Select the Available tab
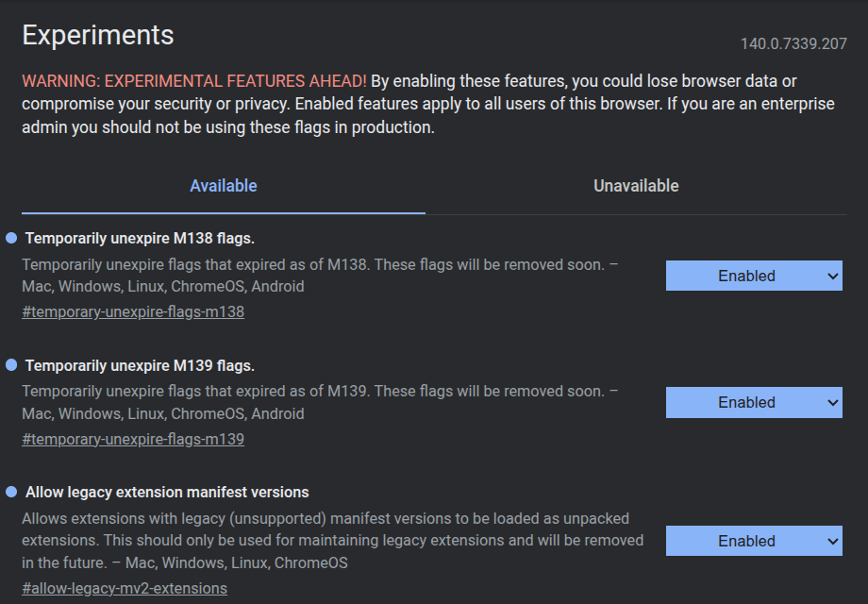The height and width of the screenshot is (604, 868). (x=223, y=186)
